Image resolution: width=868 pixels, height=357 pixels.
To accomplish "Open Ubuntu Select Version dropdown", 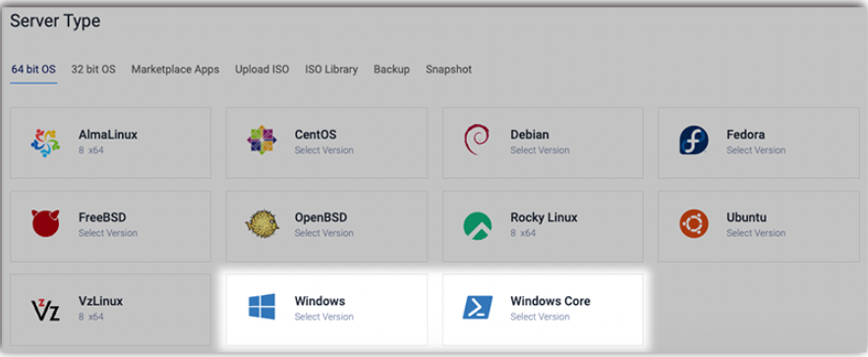I will click(756, 233).
